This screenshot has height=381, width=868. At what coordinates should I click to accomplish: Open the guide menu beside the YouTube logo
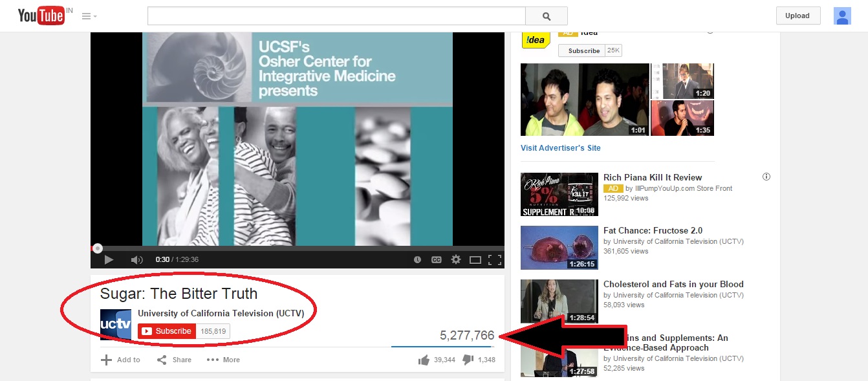(89, 16)
